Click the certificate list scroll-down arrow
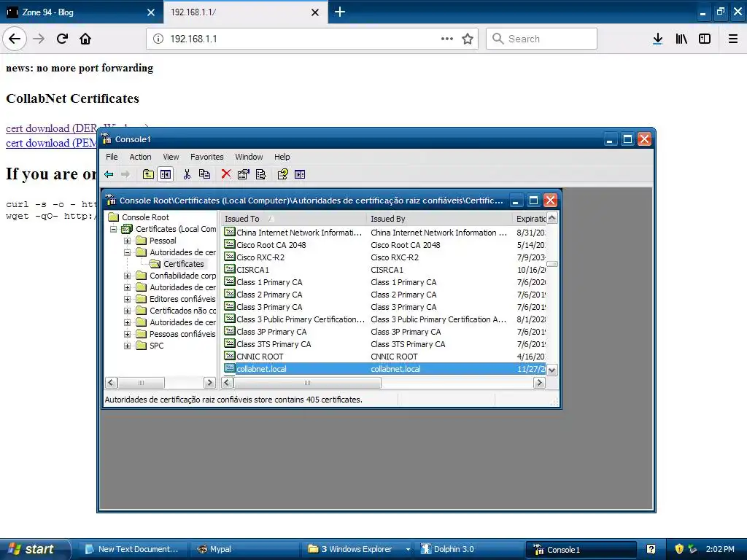The image size is (747, 560). pyautogui.click(x=551, y=370)
